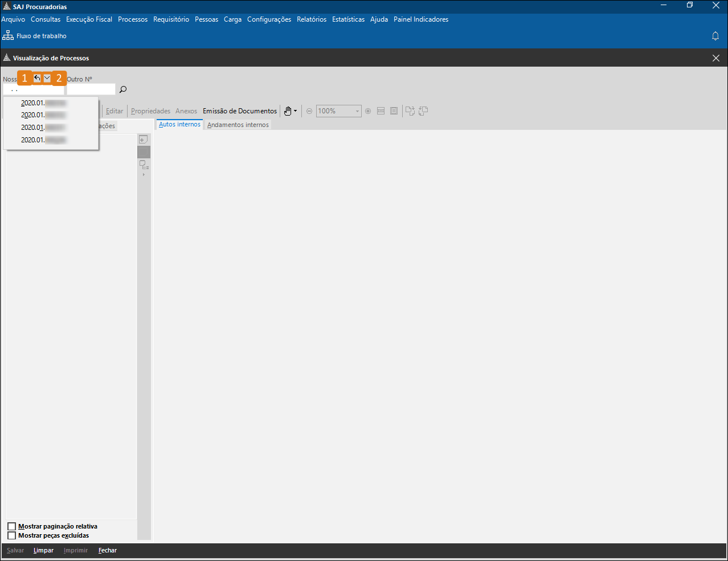Image resolution: width=728 pixels, height=561 pixels.
Task: Click the zoom out minus icon
Action: point(309,111)
